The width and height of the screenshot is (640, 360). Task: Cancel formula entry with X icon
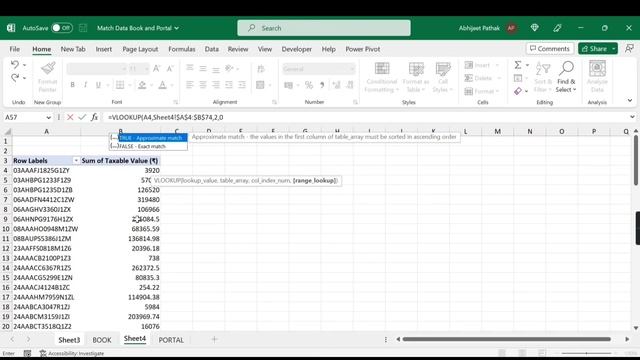tap(70, 117)
